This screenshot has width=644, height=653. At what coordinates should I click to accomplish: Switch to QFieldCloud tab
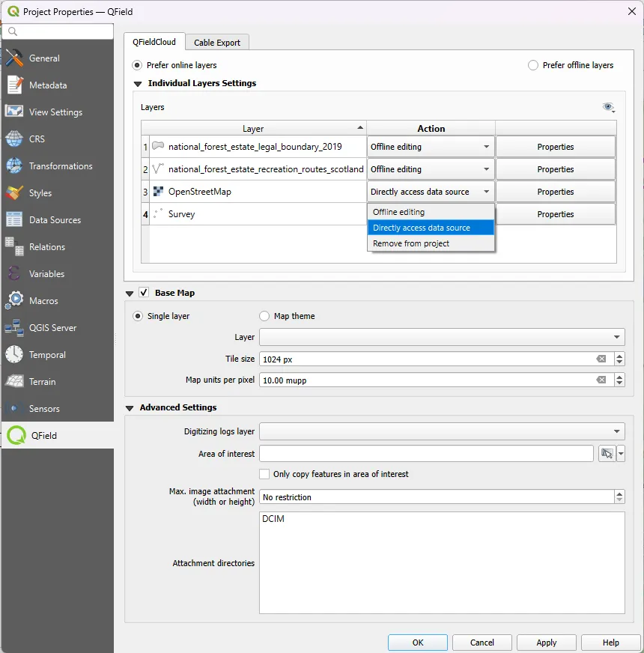(154, 42)
